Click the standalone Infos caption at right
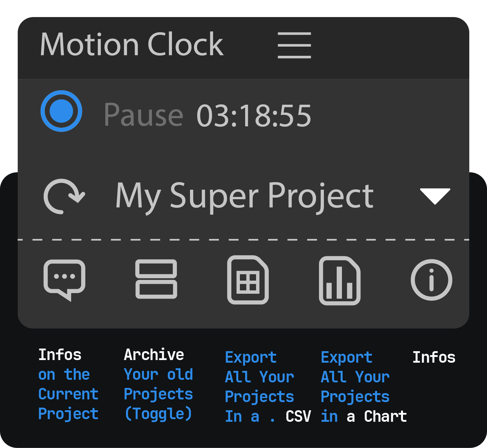 click(434, 357)
